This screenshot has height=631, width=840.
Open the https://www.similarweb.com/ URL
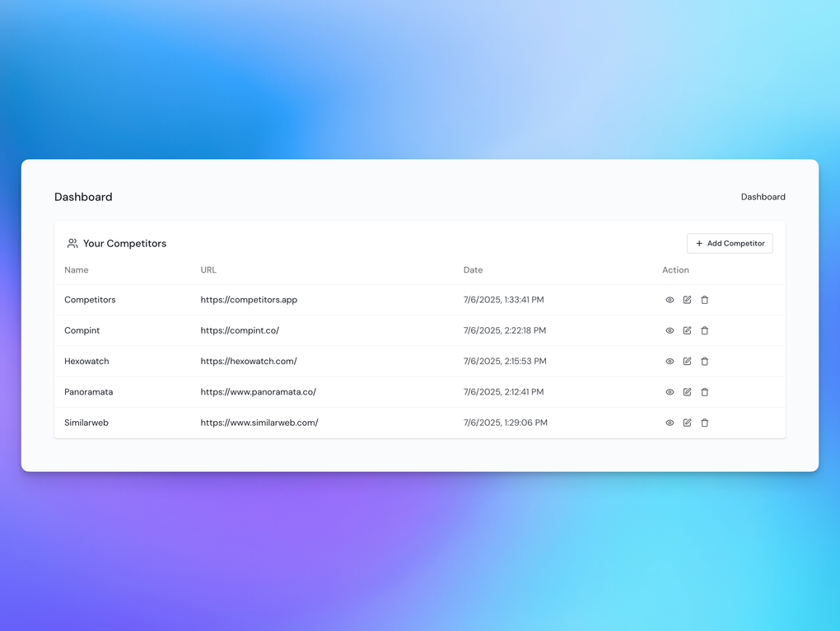coord(259,423)
